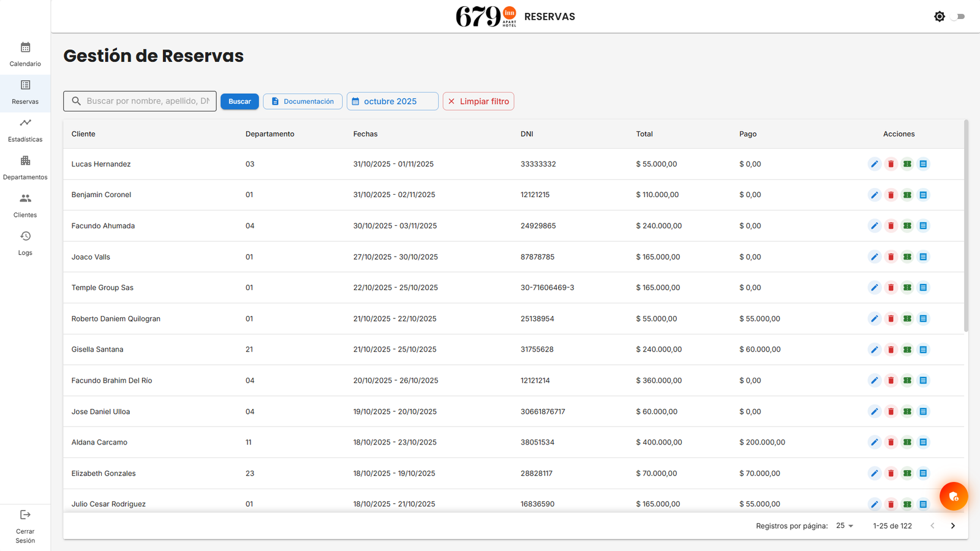
Task: Go to next page of reservations
Action: pos(952,526)
